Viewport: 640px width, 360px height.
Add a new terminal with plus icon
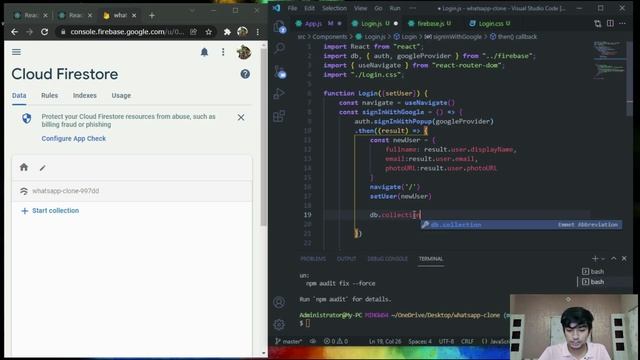coord(595,258)
